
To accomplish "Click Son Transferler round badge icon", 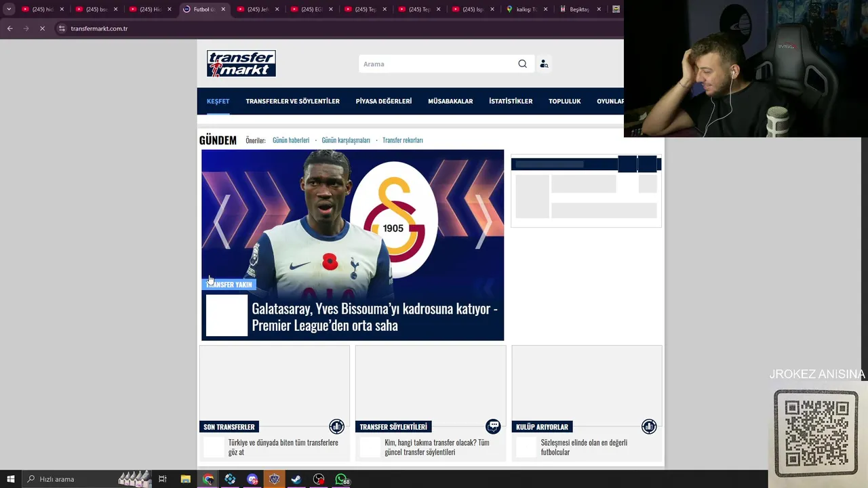I will (337, 426).
